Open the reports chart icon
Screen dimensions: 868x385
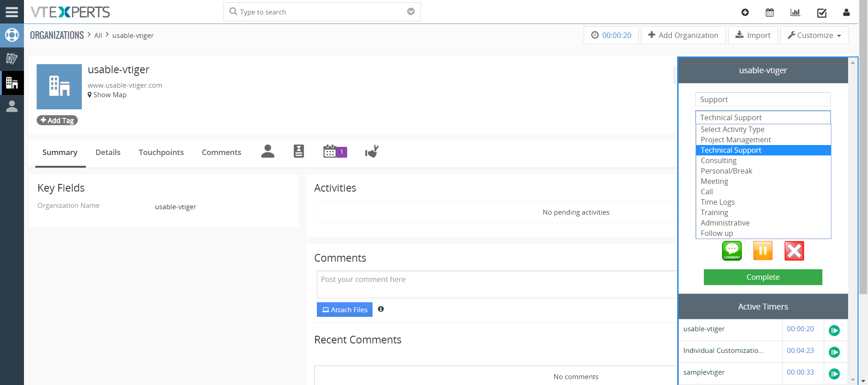point(795,13)
